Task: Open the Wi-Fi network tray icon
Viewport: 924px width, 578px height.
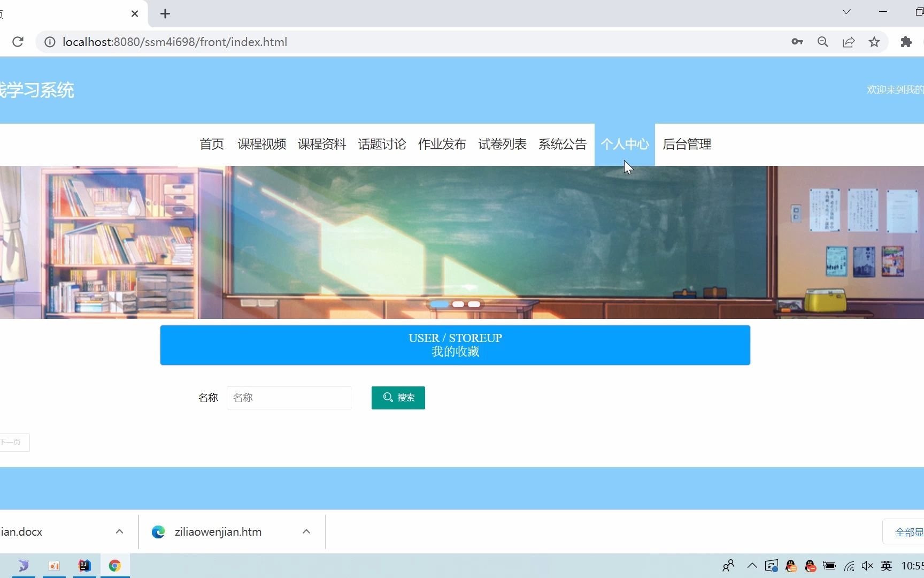Action: point(849,566)
